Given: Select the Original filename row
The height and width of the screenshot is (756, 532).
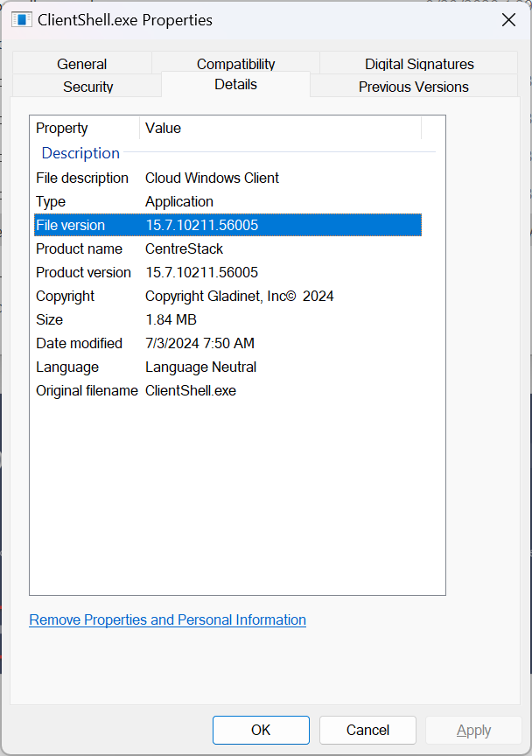Looking at the screenshot, I should click(227, 390).
